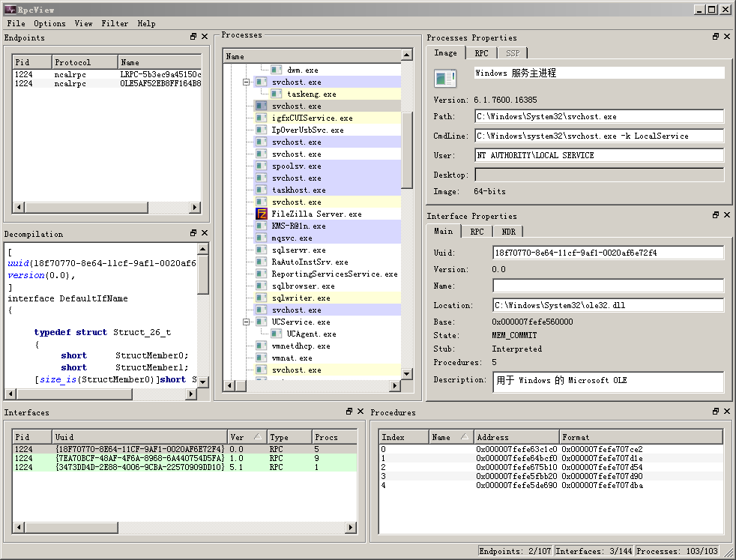Click the FileZilla Server.exe process icon
Image resolution: width=736 pixels, height=560 pixels.
[x=261, y=214]
